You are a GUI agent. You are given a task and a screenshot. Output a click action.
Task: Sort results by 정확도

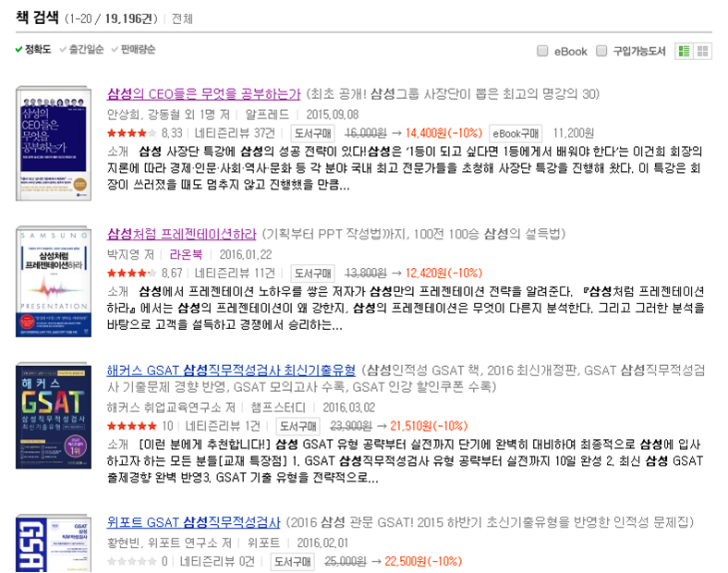tap(33, 49)
